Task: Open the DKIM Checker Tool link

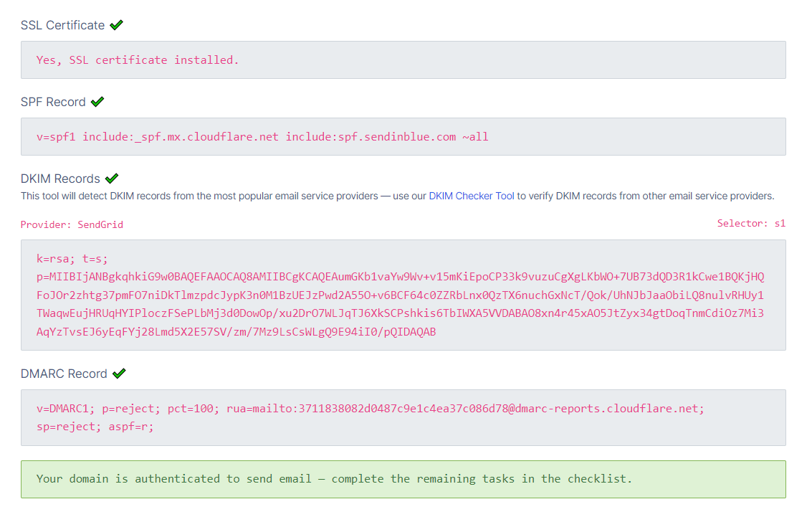Action: [472, 196]
